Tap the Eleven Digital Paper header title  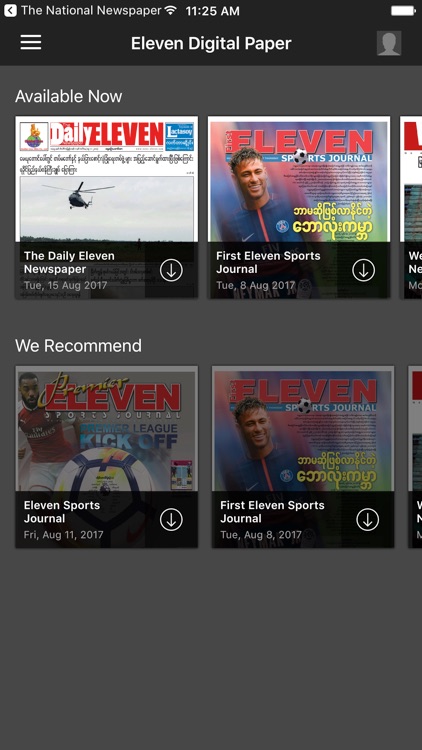pos(211,44)
